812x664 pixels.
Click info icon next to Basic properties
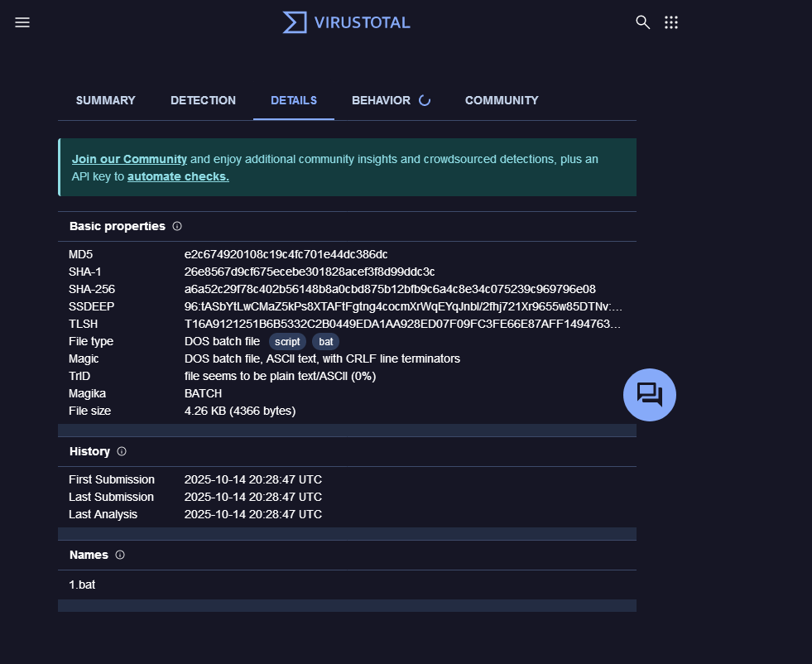[177, 226]
